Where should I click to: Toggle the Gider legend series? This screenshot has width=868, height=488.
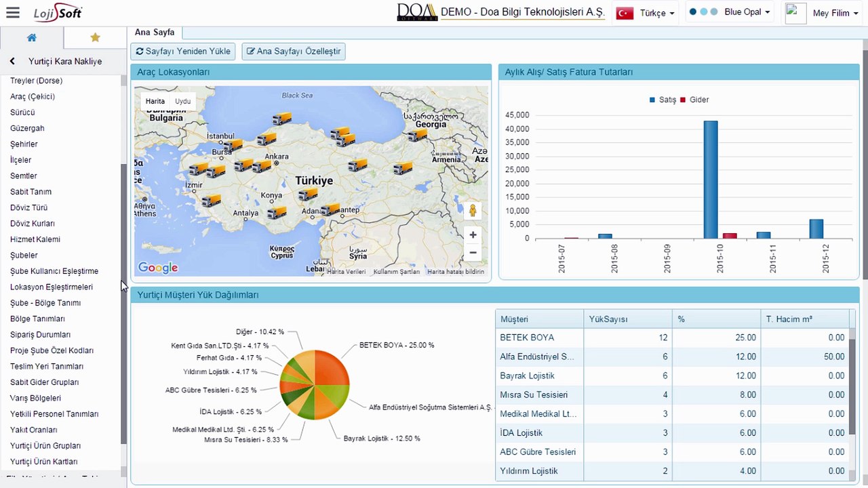(x=694, y=100)
